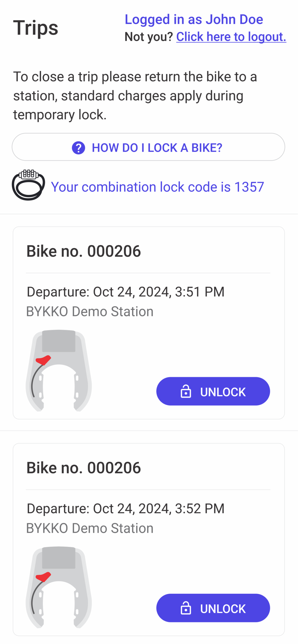This screenshot has width=298, height=644.
Task: Click the padlock icon for the 3:51 PM trip
Action: point(186,391)
